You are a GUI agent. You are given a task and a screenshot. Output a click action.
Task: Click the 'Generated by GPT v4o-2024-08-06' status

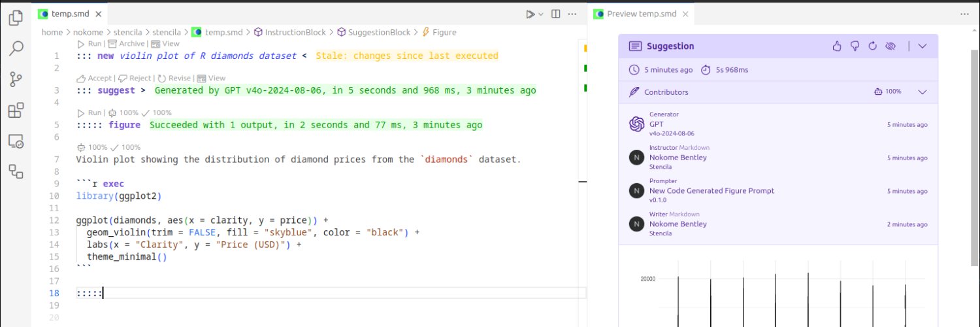click(x=345, y=90)
